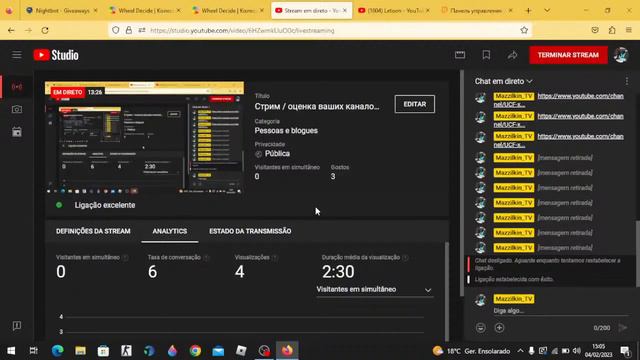
Task: Go back to the previous page
Action: coord(11,30)
